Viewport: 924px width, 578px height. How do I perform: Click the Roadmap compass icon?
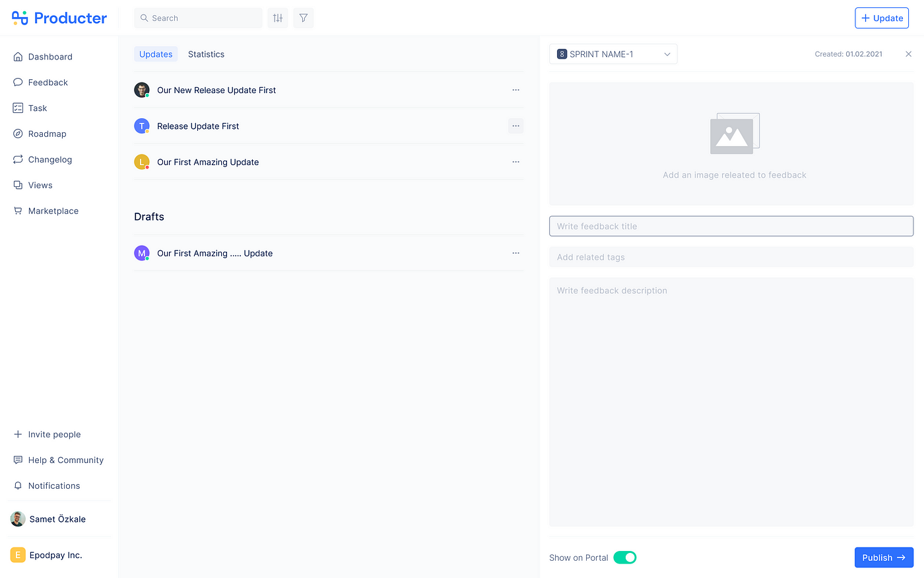pos(18,134)
